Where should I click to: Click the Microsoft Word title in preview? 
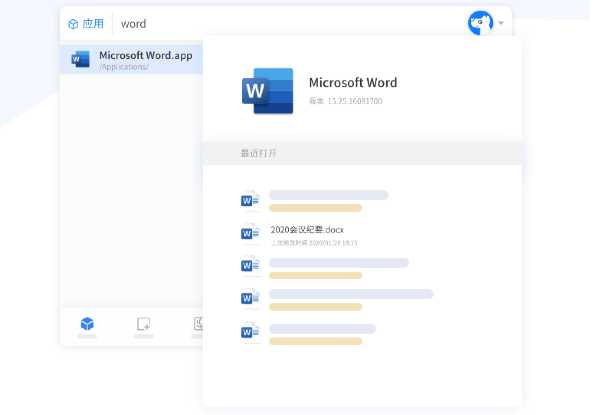(x=352, y=83)
